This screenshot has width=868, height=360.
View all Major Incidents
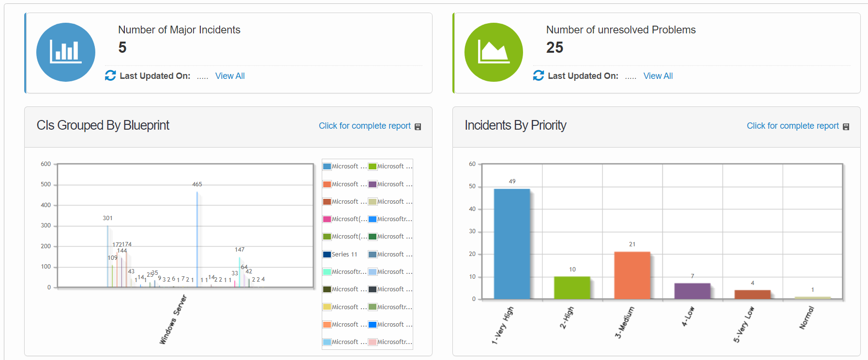230,76
